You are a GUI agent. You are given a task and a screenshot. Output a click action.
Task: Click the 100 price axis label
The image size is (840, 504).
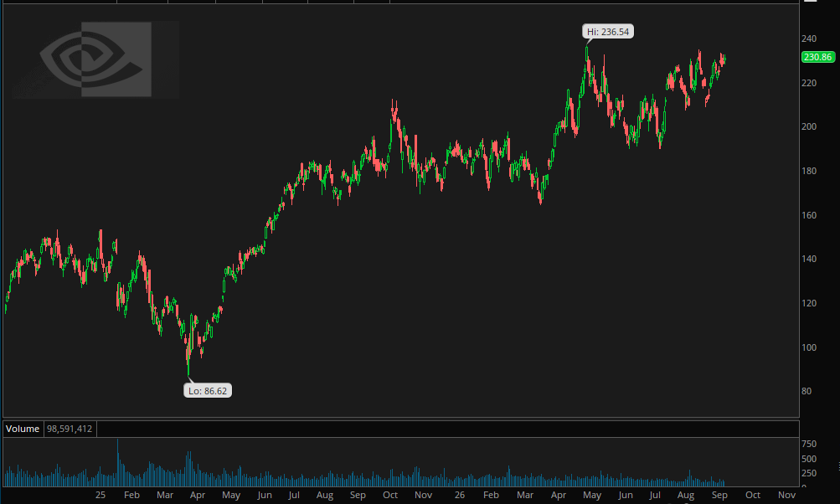(x=809, y=347)
